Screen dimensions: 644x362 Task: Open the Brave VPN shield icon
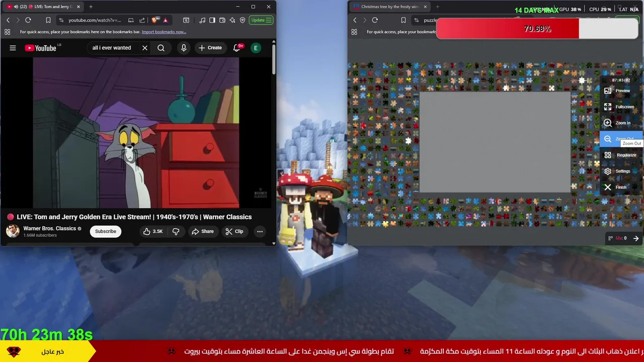[243, 20]
